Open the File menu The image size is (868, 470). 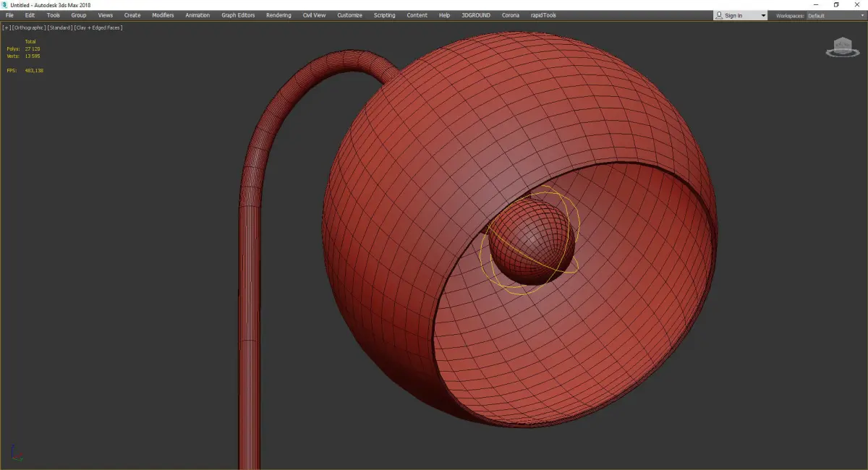coord(9,15)
